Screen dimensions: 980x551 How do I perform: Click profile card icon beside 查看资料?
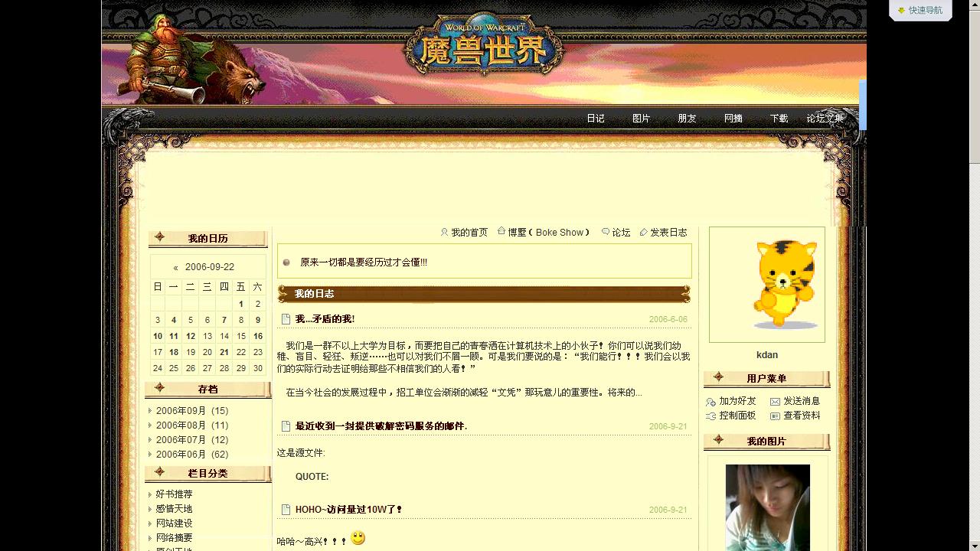[x=775, y=416]
